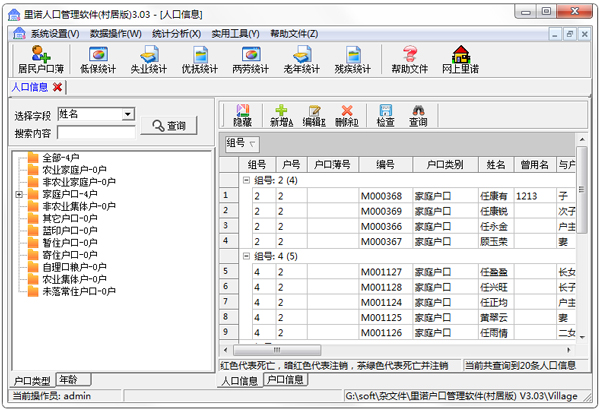Click the 新增A add record icon
This screenshot has height=411, width=600.
(281, 116)
